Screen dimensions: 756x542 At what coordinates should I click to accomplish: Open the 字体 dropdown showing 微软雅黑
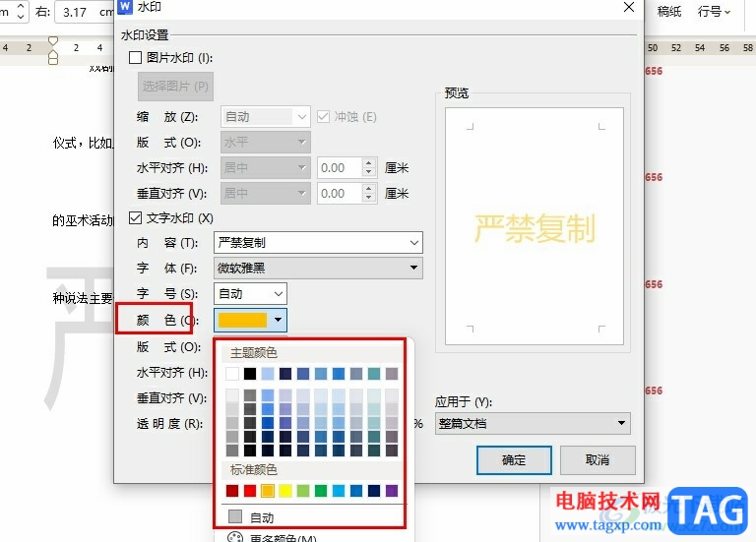(318, 268)
